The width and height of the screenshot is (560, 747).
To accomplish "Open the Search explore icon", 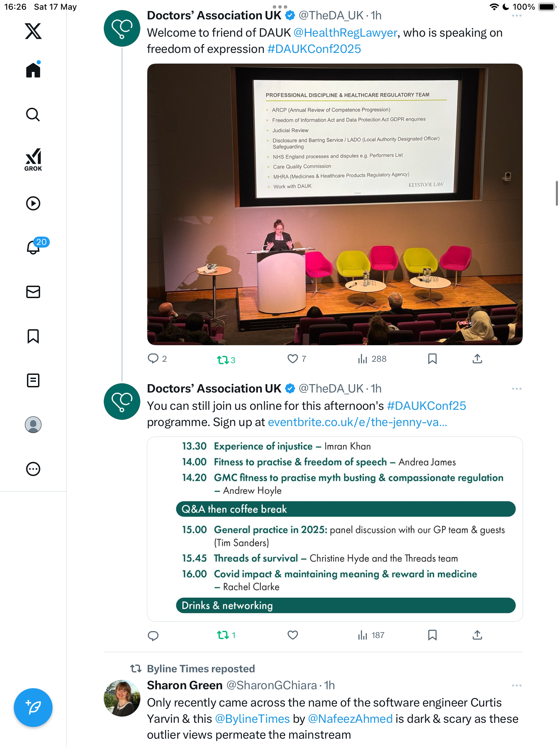I will pyautogui.click(x=33, y=114).
